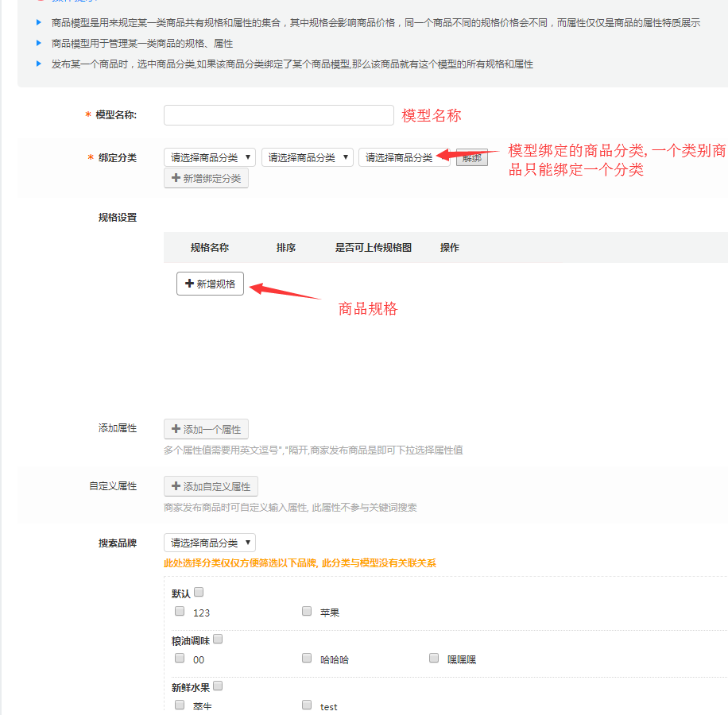Open the first 绑定分类 category dropdown

(210, 157)
